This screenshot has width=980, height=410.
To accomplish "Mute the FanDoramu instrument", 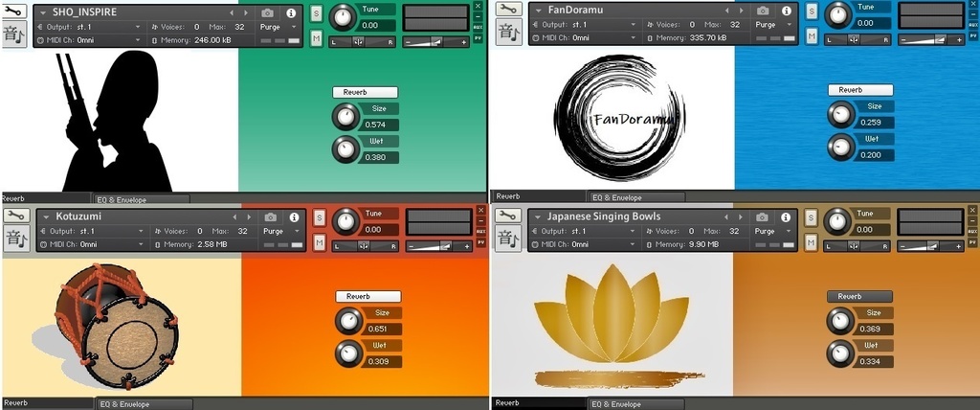I will (812, 36).
